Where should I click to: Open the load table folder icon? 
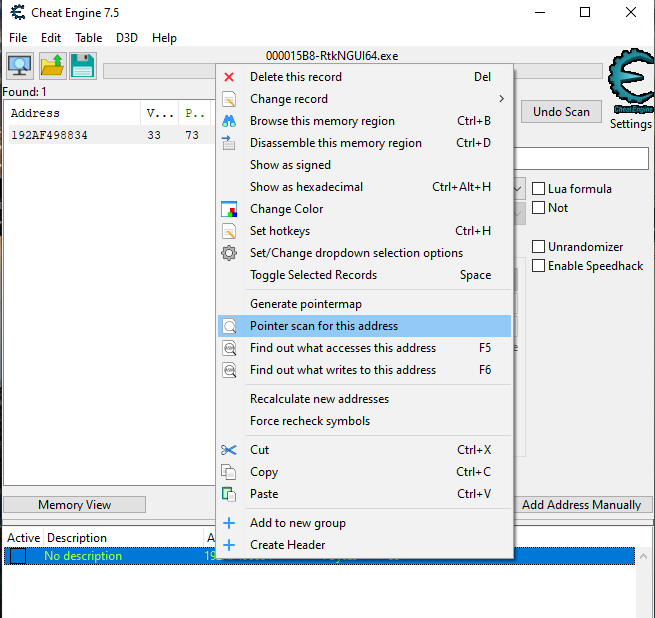coord(52,66)
